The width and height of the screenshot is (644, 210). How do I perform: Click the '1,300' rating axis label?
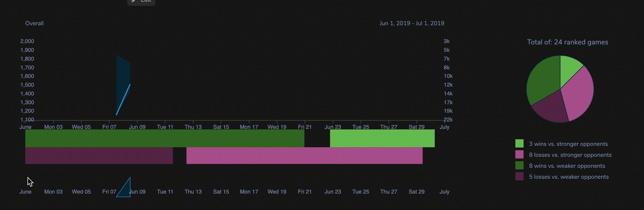27,102
